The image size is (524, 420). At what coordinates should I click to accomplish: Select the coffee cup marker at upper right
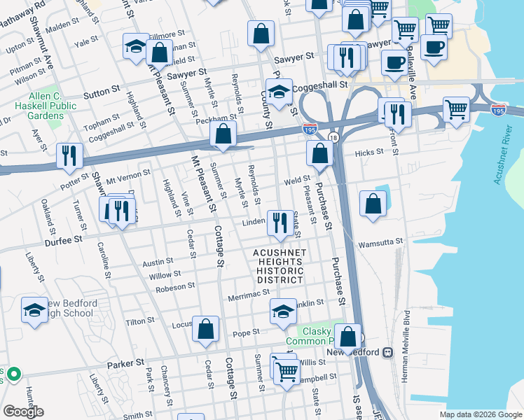[434, 49]
